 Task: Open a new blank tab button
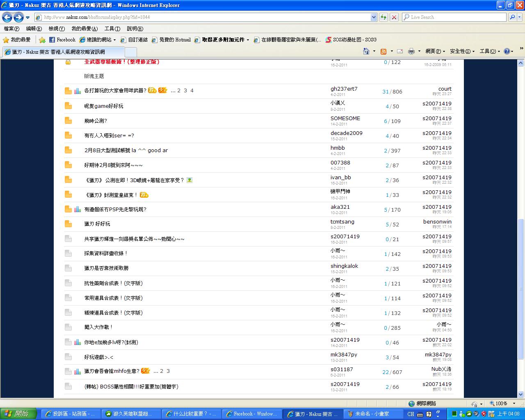(x=130, y=52)
